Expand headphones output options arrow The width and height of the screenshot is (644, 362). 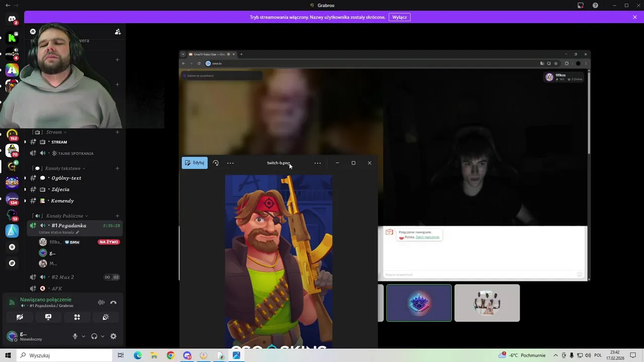(x=103, y=336)
